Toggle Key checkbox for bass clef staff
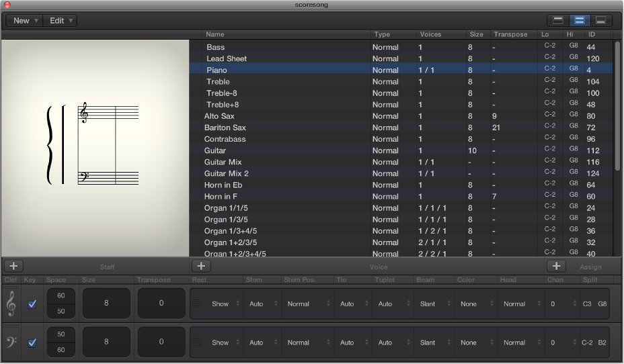 32,343
